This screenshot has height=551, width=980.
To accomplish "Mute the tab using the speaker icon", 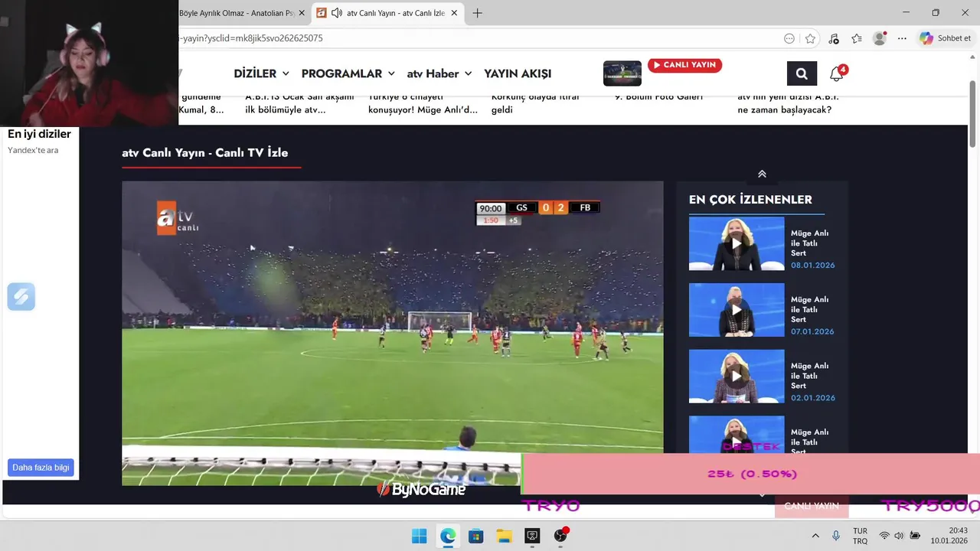I will (336, 13).
